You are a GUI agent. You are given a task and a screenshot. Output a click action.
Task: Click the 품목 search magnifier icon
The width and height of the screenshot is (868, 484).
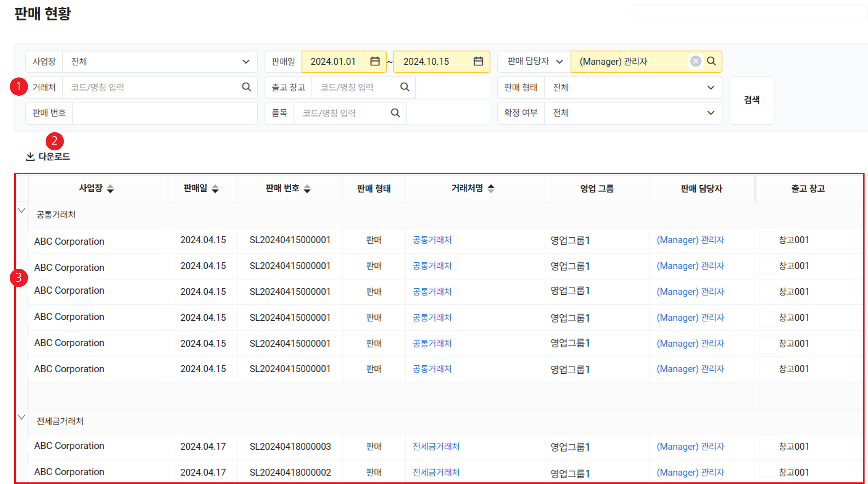[x=395, y=113]
